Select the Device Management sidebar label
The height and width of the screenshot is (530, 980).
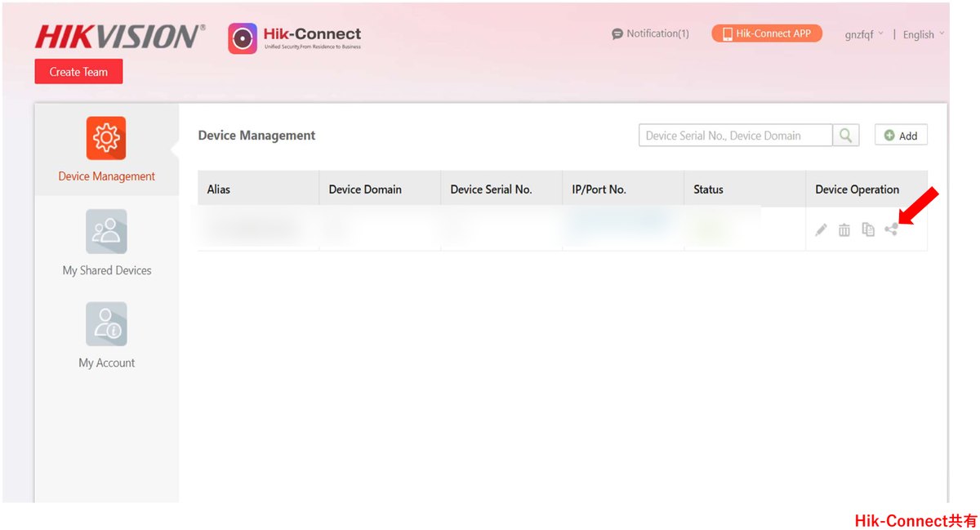pos(106,176)
